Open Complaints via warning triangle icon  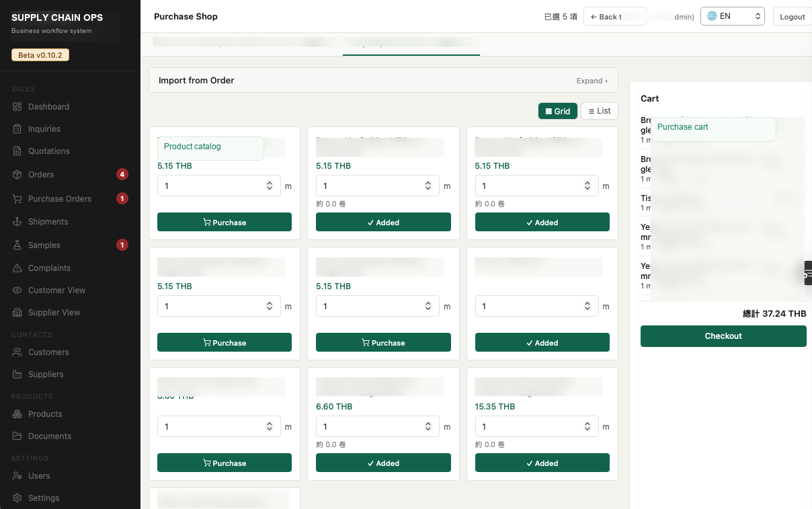[x=17, y=268]
